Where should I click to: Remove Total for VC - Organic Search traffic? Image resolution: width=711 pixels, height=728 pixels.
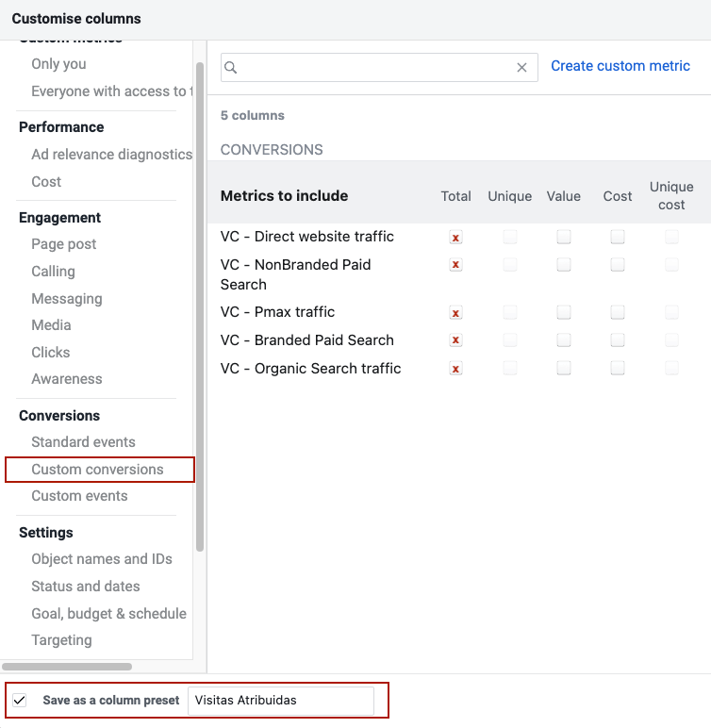455,369
